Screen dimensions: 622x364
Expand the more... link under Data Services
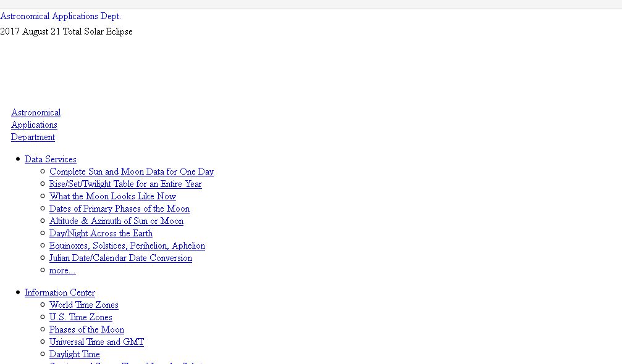[x=62, y=270]
